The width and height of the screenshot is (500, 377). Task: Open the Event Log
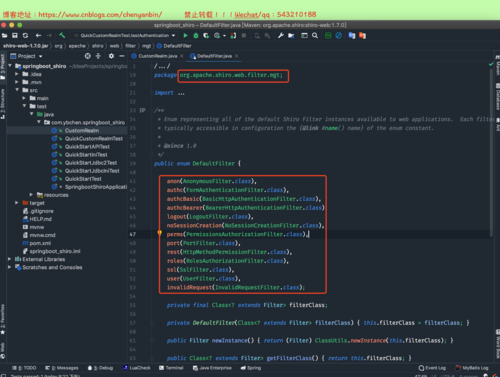click(x=432, y=368)
